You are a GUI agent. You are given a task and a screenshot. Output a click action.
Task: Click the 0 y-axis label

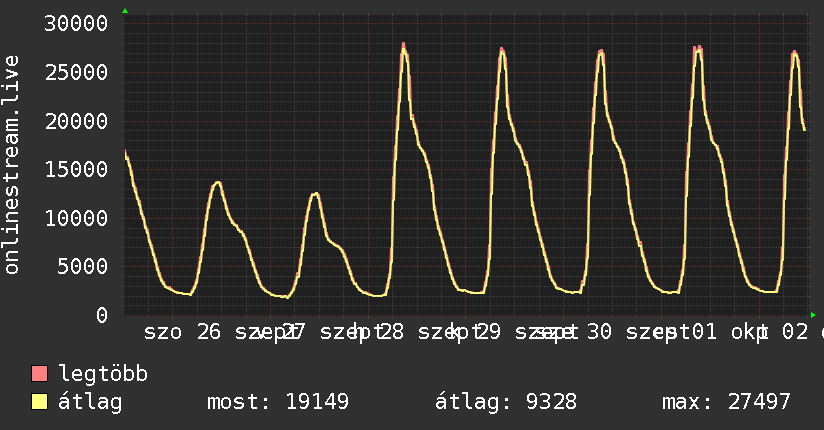pyautogui.click(x=102, y=315)
